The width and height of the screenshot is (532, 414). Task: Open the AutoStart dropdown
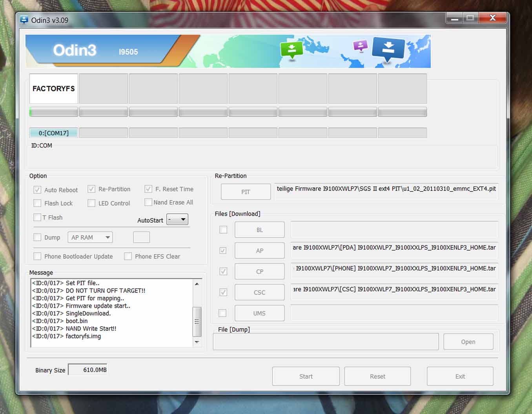click(x=177, y=220)
